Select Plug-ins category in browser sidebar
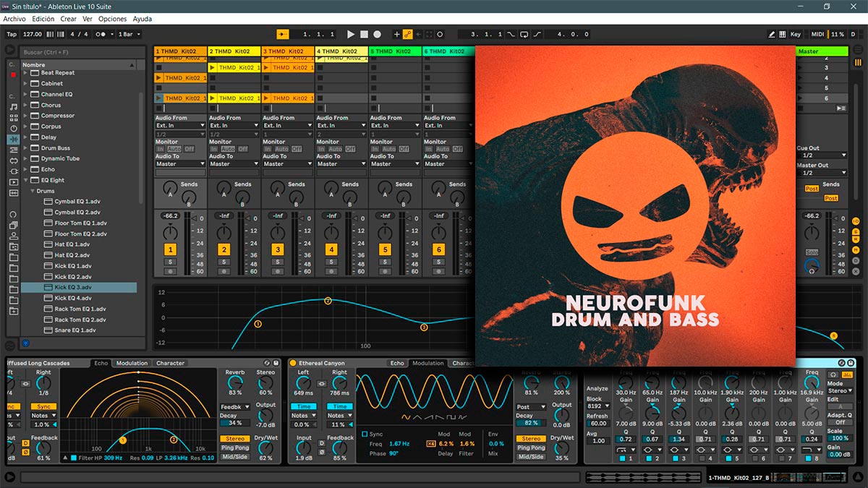Screen dimensions: 868x488 point(13,171)
